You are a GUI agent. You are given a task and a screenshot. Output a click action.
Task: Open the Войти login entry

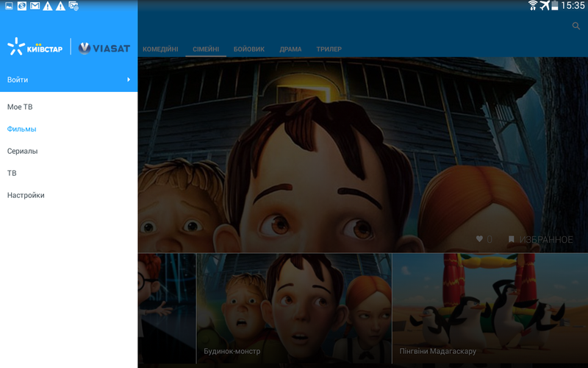coord(68,79)
